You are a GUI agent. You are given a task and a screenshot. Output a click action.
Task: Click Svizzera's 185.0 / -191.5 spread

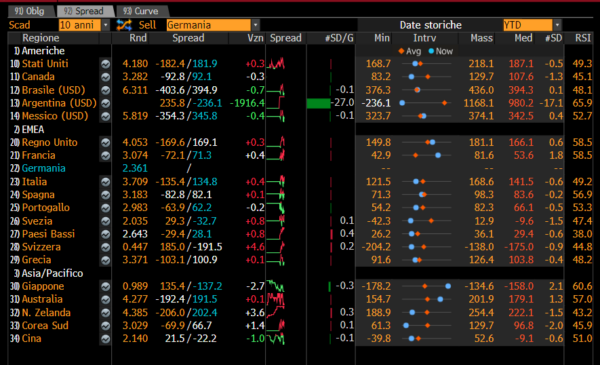tap(191, 247)
